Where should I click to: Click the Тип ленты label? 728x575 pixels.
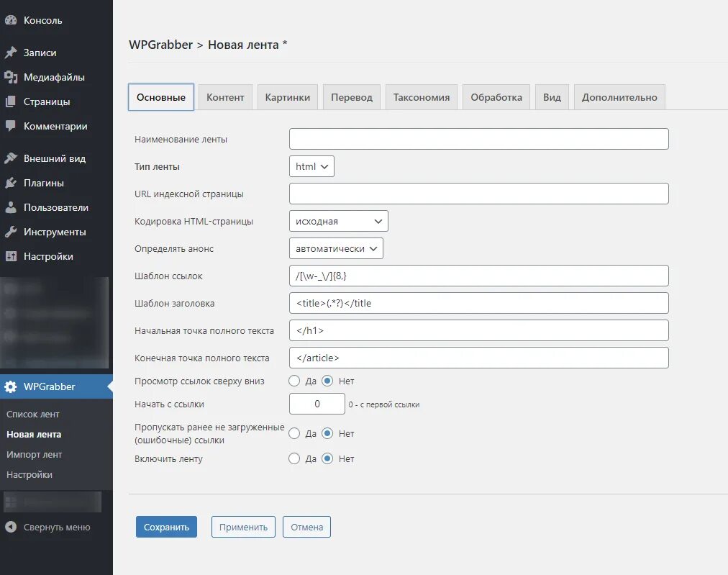point(157,166)
